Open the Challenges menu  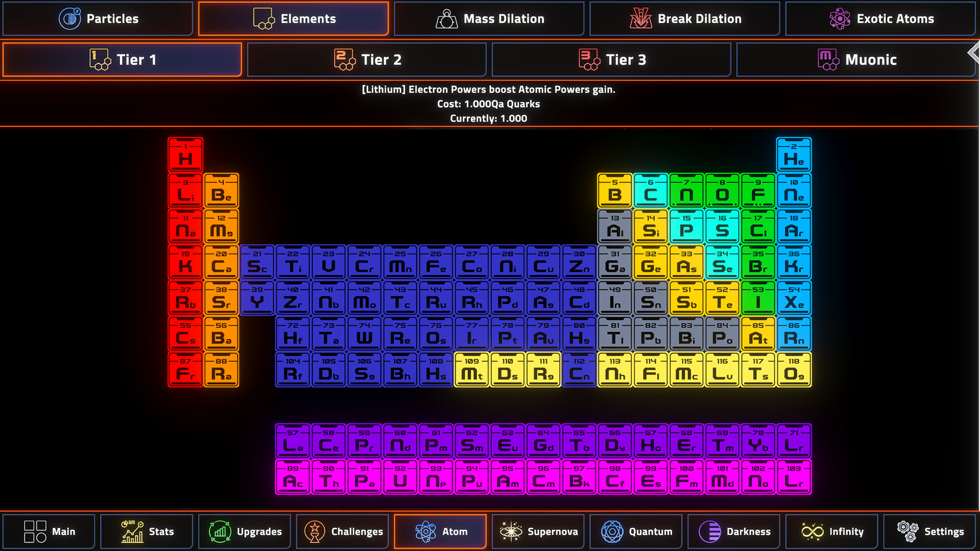pos(342,532)
